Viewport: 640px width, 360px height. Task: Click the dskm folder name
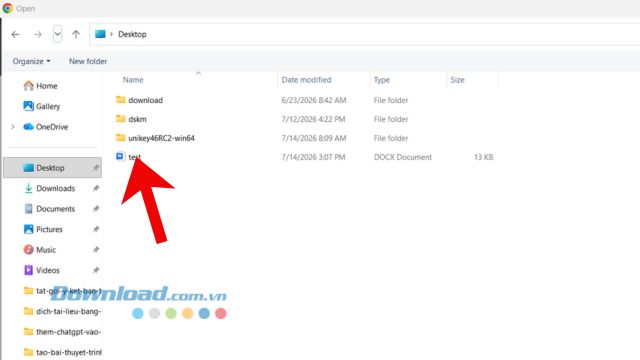click(137, 119)
